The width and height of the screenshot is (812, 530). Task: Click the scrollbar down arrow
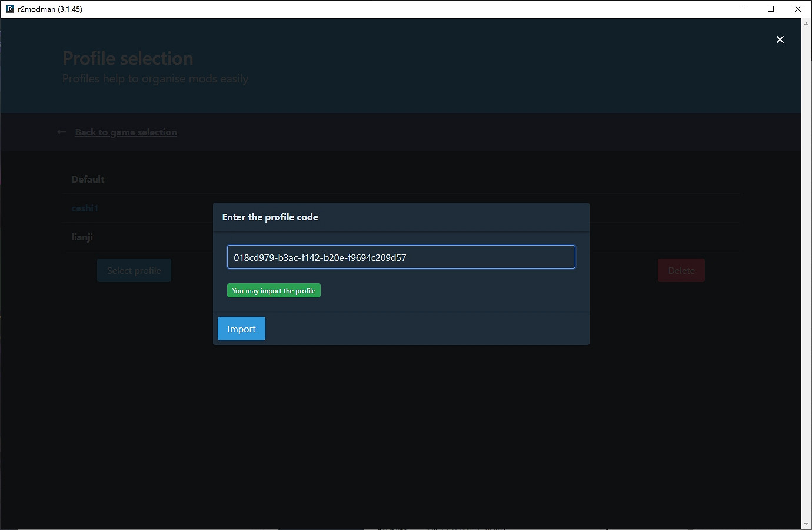click(x=806, y=524)
